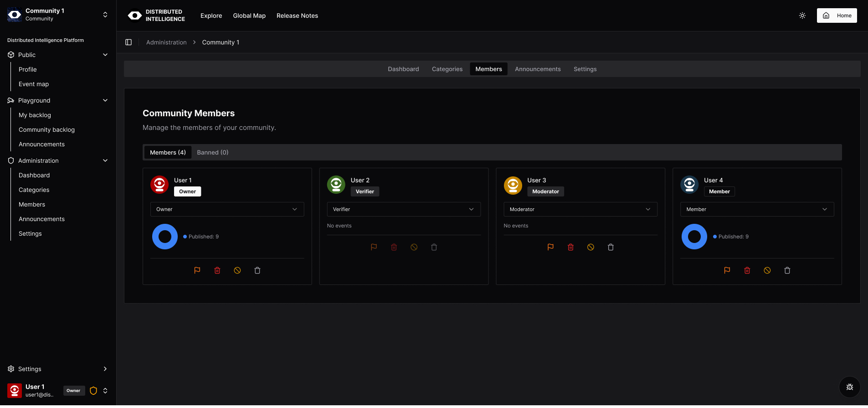The image size is (868, 408).
Task: Toggle the sidebar panel visibility
Action: coord(128,42)
